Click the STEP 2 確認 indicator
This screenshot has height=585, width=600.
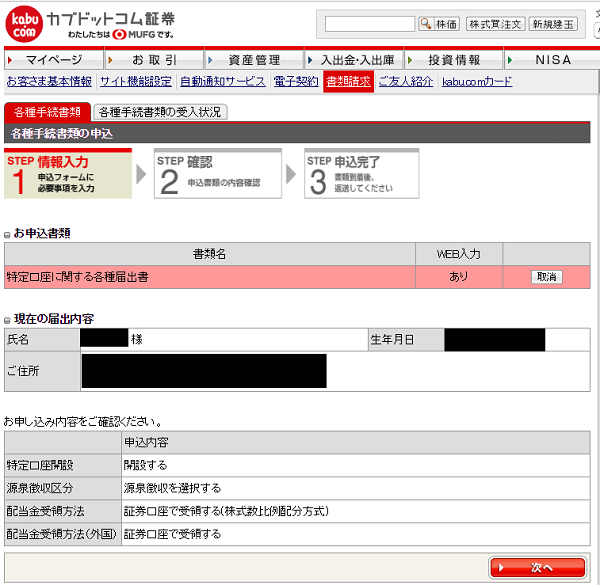click(x=218, y=174)
